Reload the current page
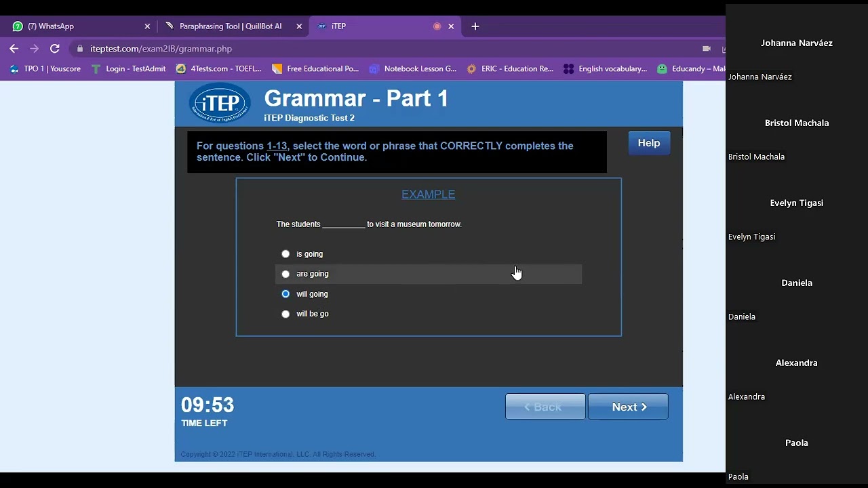868x488 pixels. tap(55, 49)
